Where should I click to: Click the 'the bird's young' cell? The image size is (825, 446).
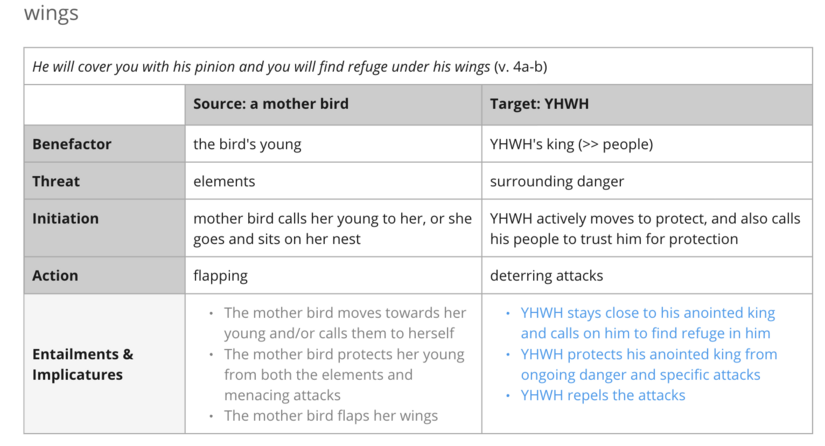pyautogui.click(x=247, y=144)
